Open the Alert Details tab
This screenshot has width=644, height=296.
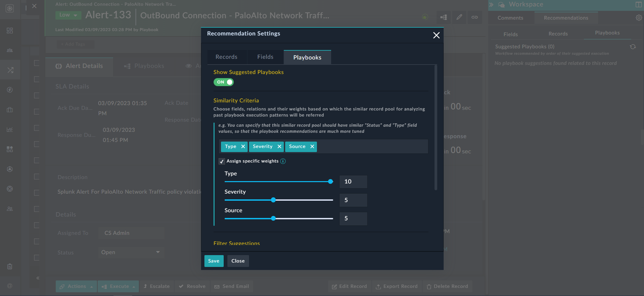(79, 66)
